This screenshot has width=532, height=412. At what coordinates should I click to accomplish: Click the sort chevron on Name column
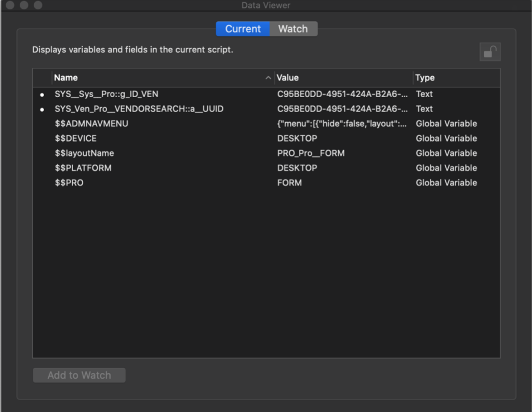(x=268, y=77)
